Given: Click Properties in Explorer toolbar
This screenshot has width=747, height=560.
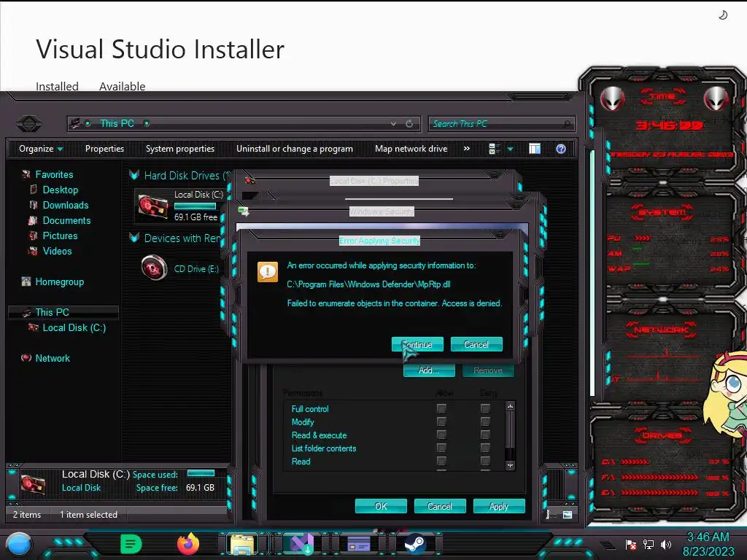Looking at the screenshot, I should coord(104,149).
